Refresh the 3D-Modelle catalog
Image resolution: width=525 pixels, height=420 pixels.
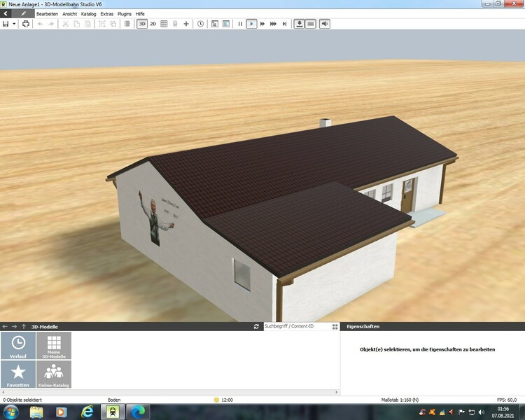[x=257, y=326]
